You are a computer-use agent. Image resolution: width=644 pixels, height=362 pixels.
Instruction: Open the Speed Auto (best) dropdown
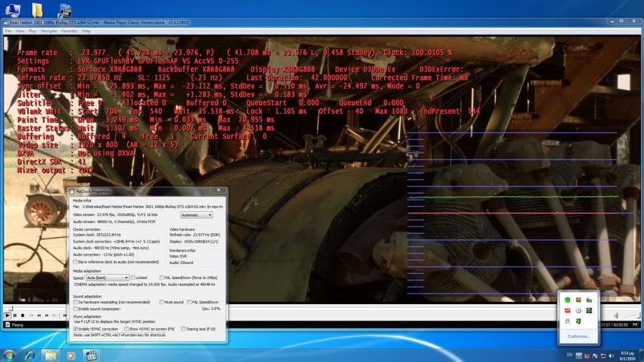(107, 278)
